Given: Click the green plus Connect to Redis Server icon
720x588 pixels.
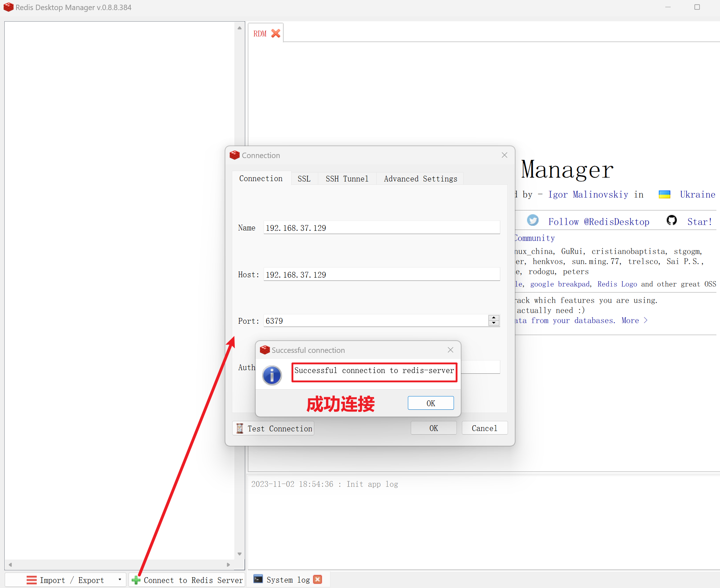Looking at the screenshot, I should coord(136,580).
